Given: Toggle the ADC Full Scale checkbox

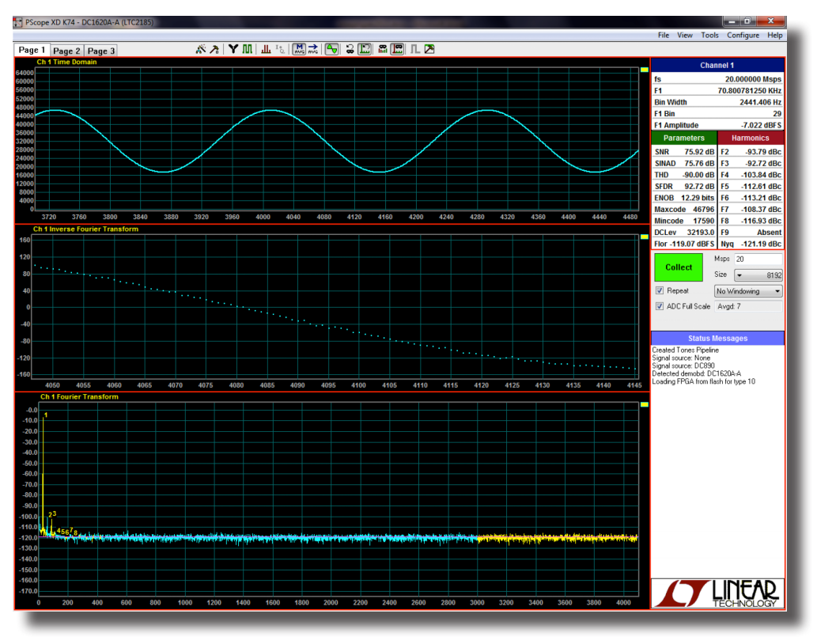Looking at the screenshot, I should point(660,306).
